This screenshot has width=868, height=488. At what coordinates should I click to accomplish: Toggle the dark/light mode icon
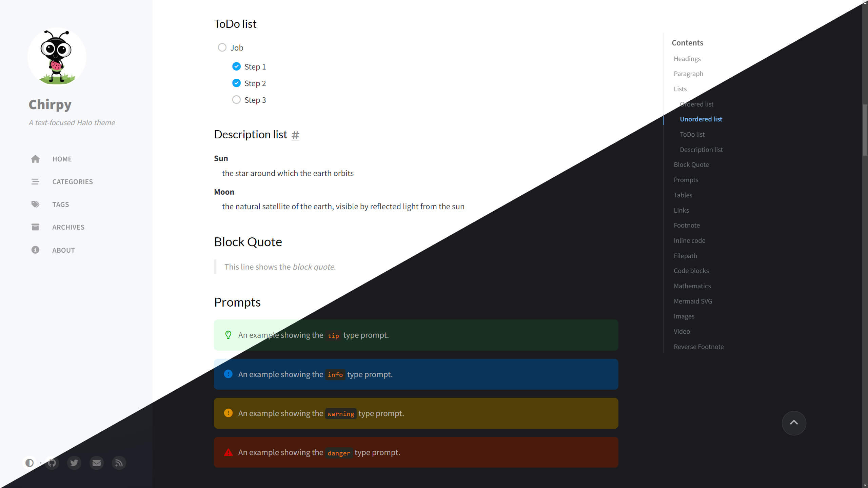click(29, 463)
